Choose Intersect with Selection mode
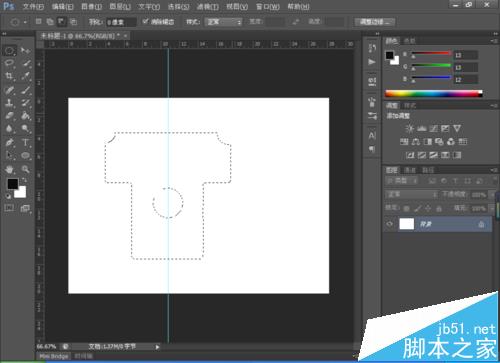Screen dimensions: 500x363 point(74,22)
